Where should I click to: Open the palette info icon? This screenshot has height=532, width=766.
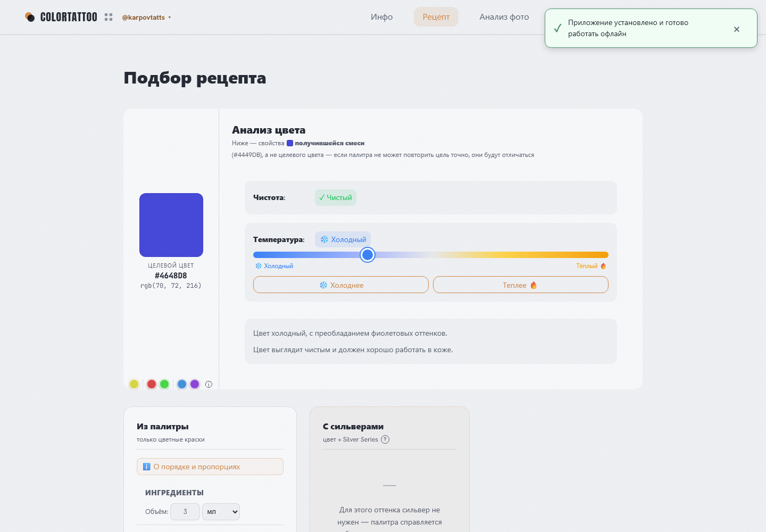coord(209,384)
